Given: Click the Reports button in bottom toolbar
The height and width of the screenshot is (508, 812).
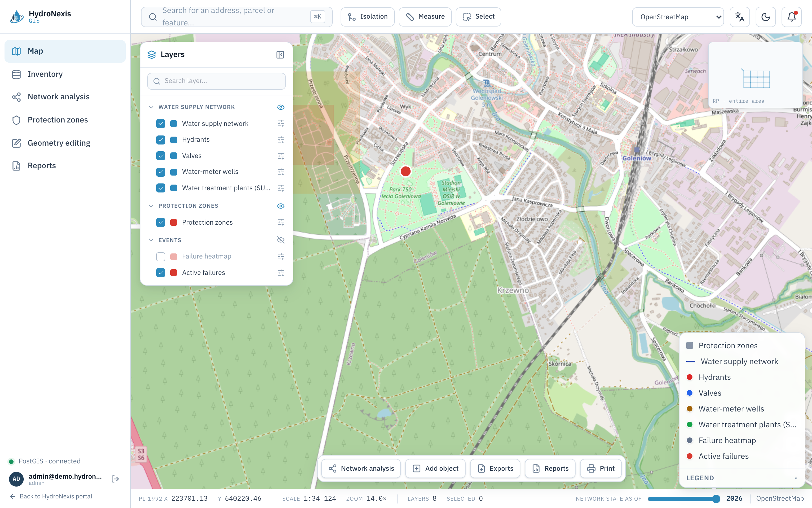Looking at the screenshot, I should point(550,468).
